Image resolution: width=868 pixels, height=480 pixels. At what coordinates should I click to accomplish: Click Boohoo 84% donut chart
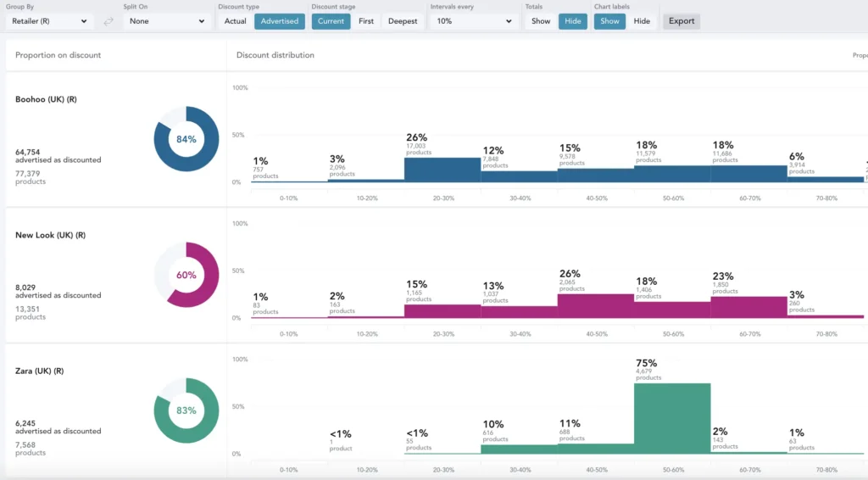click(186, 139)
